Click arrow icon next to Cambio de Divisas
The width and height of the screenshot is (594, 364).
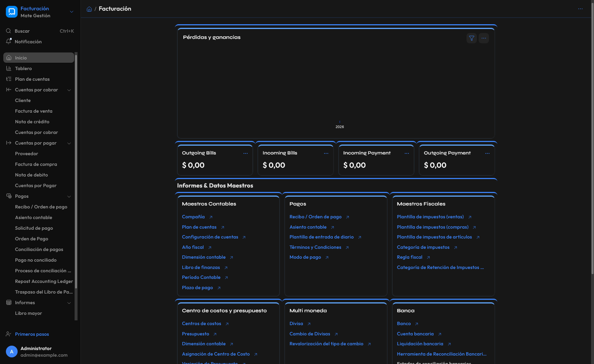point(336,334)
